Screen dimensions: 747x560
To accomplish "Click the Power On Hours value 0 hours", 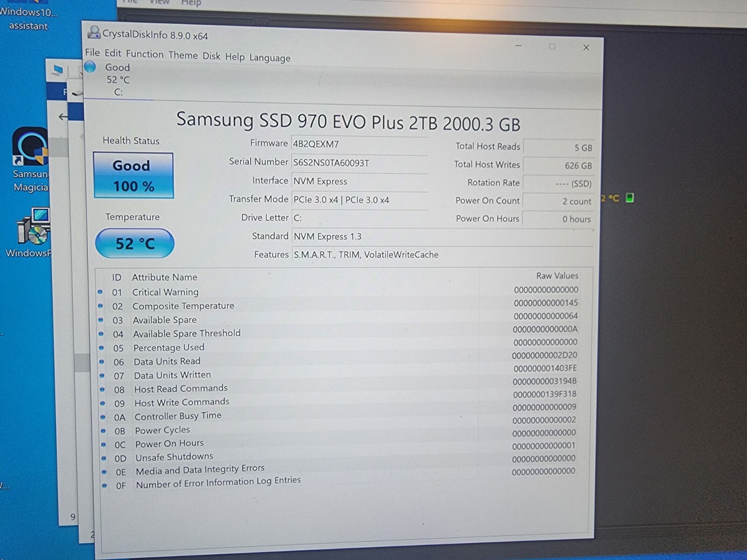I will pos(557,219).
